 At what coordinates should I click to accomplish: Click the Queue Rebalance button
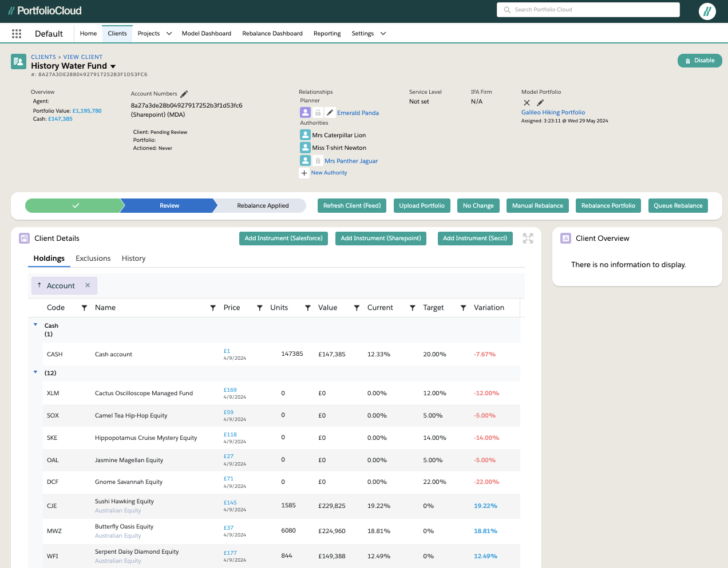pyautogui.click(x=678, y=206)
